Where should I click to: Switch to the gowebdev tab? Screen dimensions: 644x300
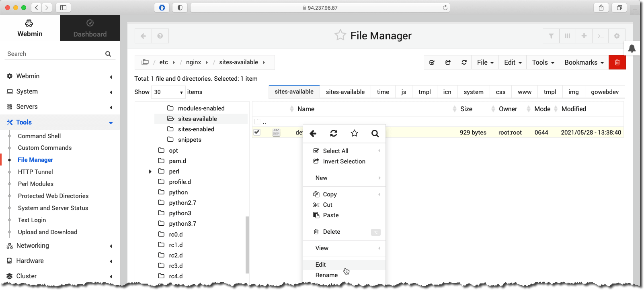click(605, 92)
